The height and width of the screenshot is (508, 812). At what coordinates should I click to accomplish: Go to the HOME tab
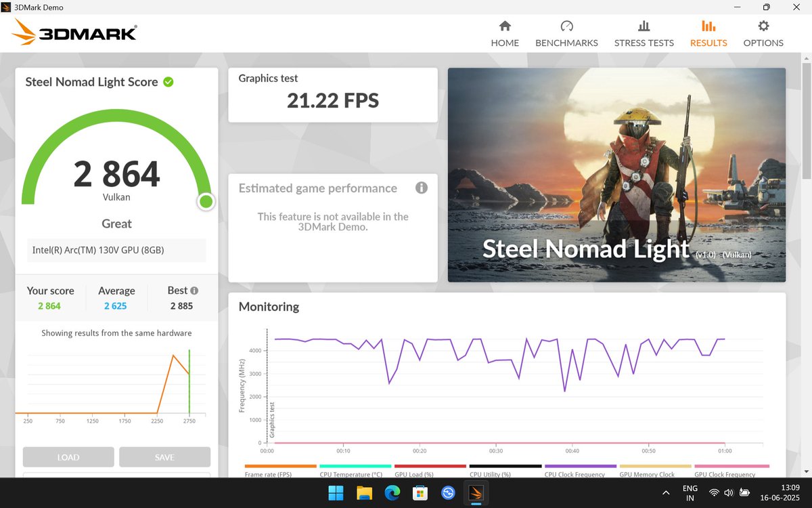[505, 34]
